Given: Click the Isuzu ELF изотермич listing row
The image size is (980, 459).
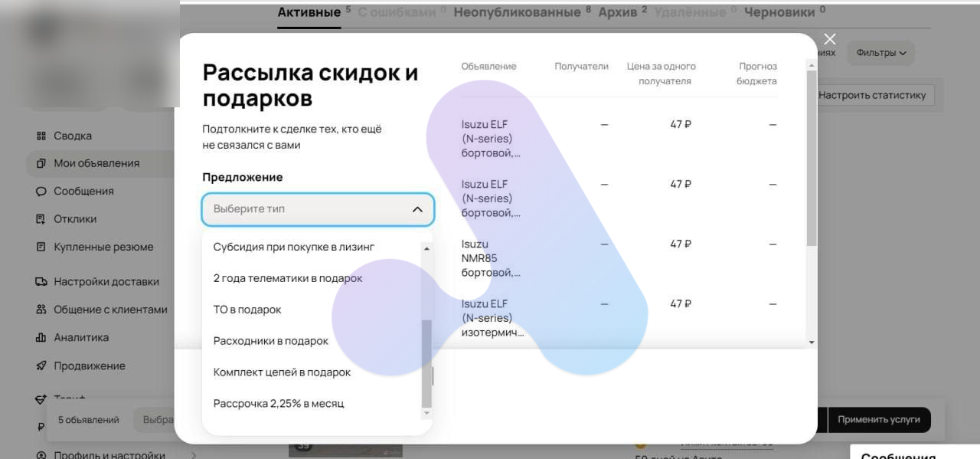Looking at the screenshot, I should pos(619,318).
